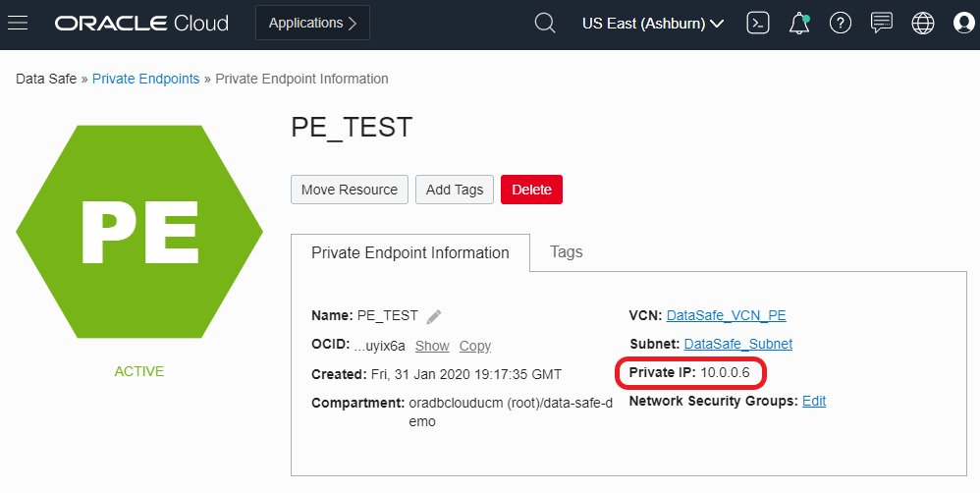Edit the PE_TEST name pencil icon
The height and width of the screenshot is (493, 980).
tap(434, 316)
